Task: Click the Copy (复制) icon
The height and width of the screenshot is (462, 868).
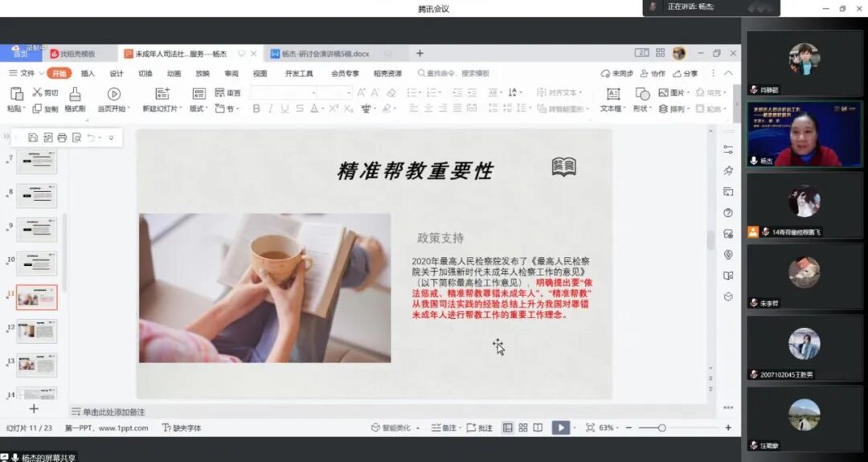Action: pyautogui.click(x=37, y=109)
